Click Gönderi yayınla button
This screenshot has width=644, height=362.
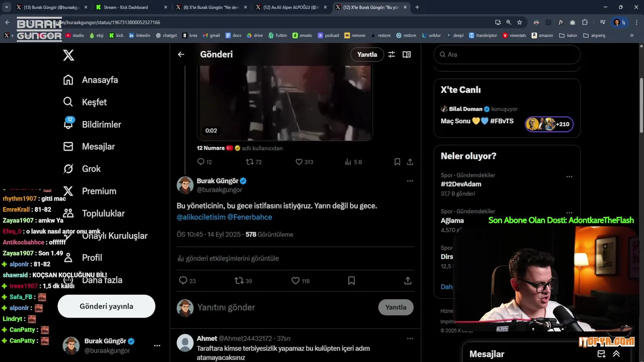[106, 306]
